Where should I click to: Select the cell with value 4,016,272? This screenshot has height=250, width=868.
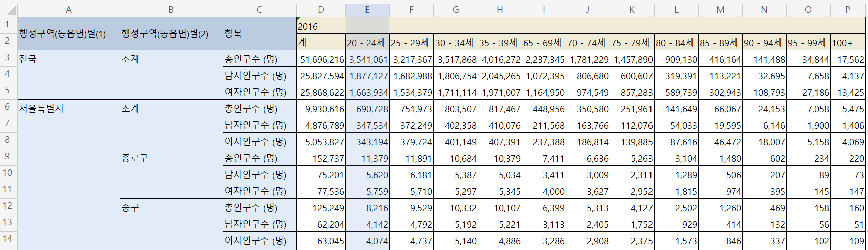500,59
